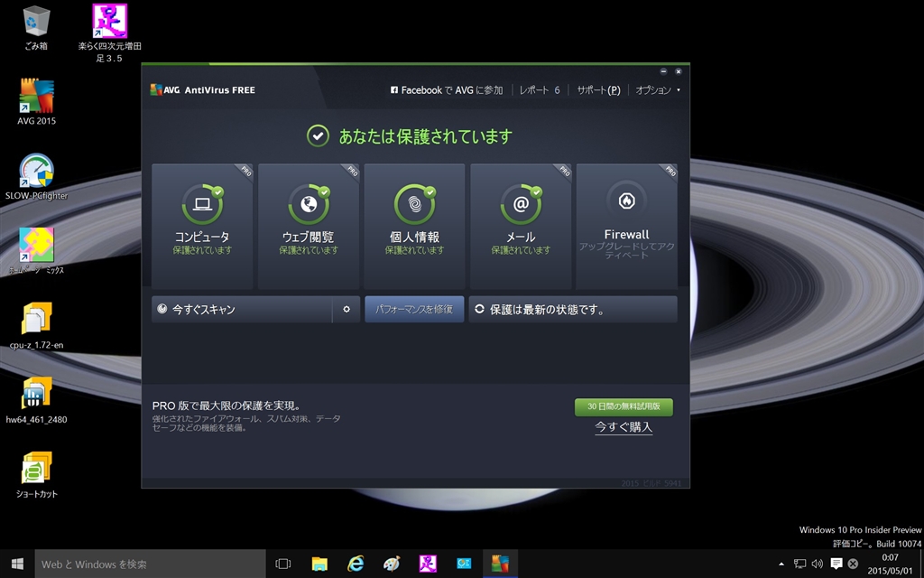Close the AVG window
The width and height of the screenshot is (924, 578).
click(x=679, y=71)
